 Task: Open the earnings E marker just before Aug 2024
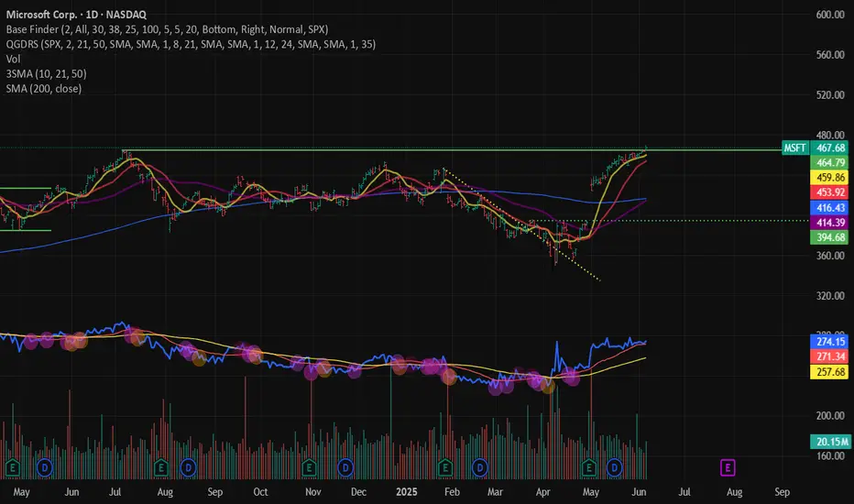tap(160, 467)
